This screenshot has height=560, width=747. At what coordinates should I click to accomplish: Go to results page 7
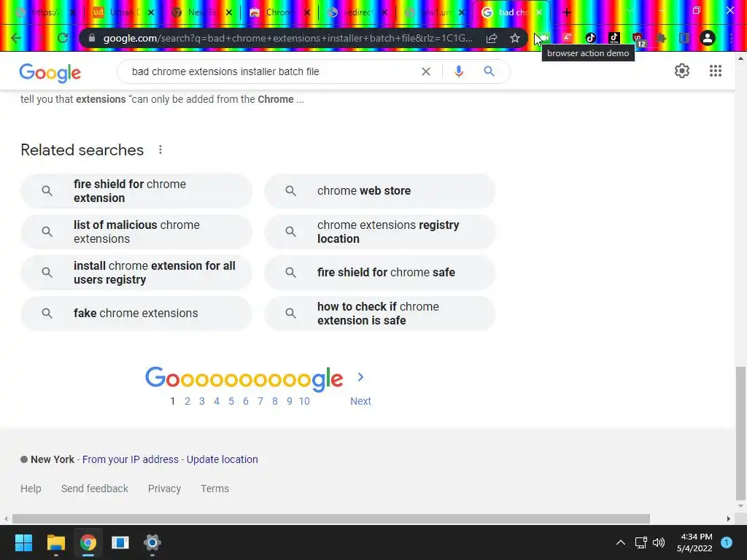tap(260, 402)
